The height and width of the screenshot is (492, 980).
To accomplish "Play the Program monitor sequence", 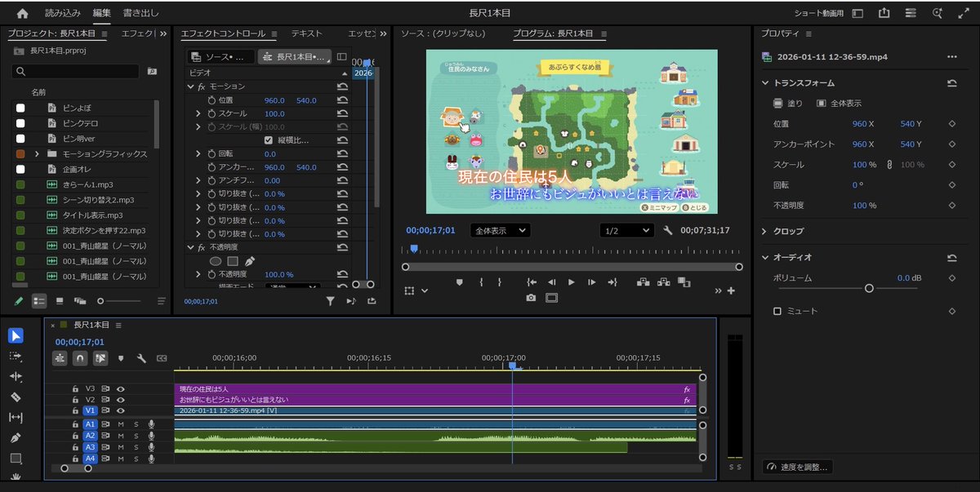I will [x=572, y=282].
